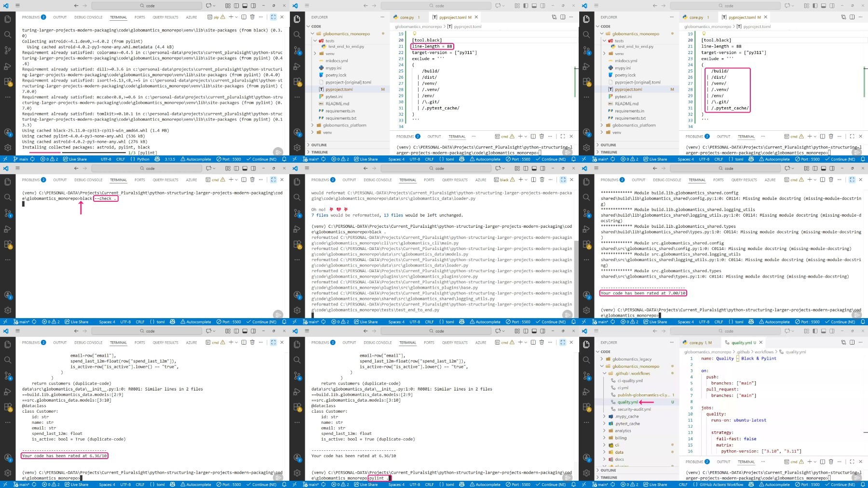Expand the analytics folder

[x=623, y=431]
